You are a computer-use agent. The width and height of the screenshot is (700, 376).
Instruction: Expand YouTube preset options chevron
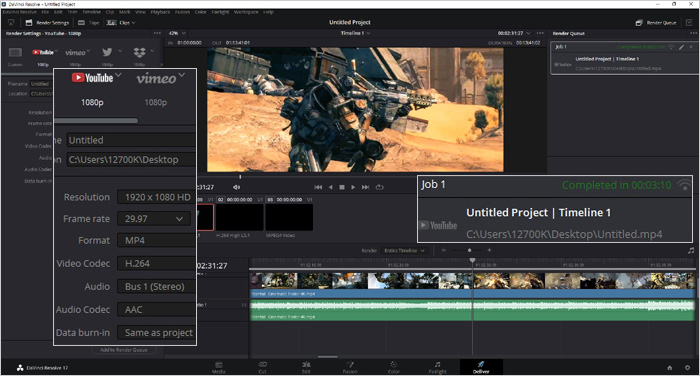[x=56, y=51]
